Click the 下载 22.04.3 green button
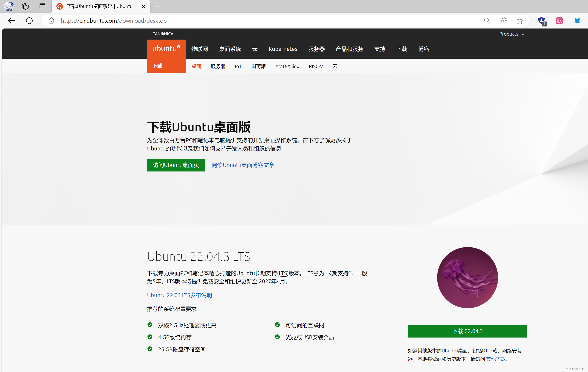The image size is (588, 372). click(467, 331)
